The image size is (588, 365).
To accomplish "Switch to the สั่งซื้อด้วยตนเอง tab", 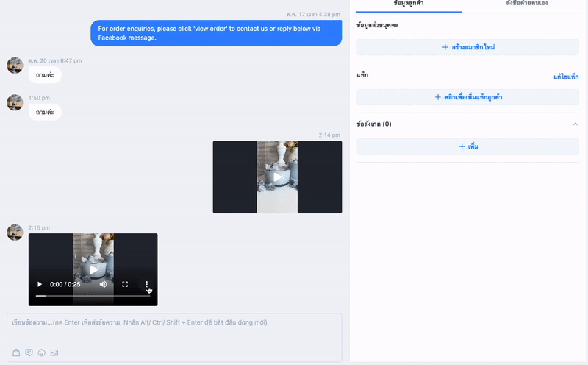I will pyautogui.click(x=526, y=4).
